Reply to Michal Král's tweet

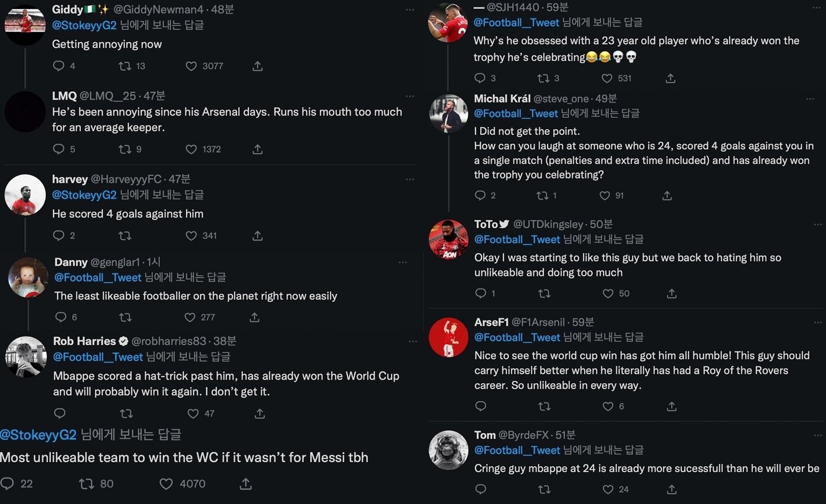[480, 195]
